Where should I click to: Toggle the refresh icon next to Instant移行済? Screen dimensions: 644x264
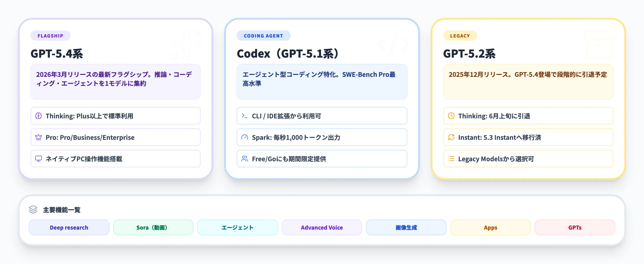point(451,137)
